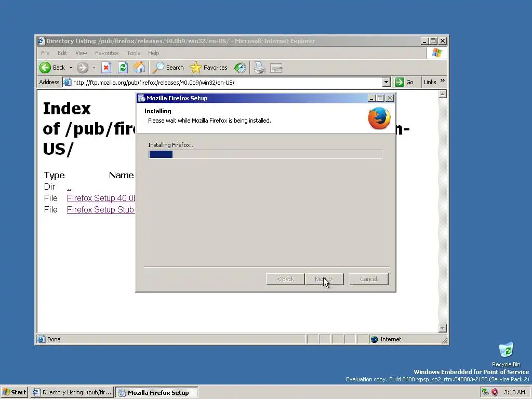Open the Forward button history dropdown arrow
532x399 pixels.
click(x=94, y=68)
